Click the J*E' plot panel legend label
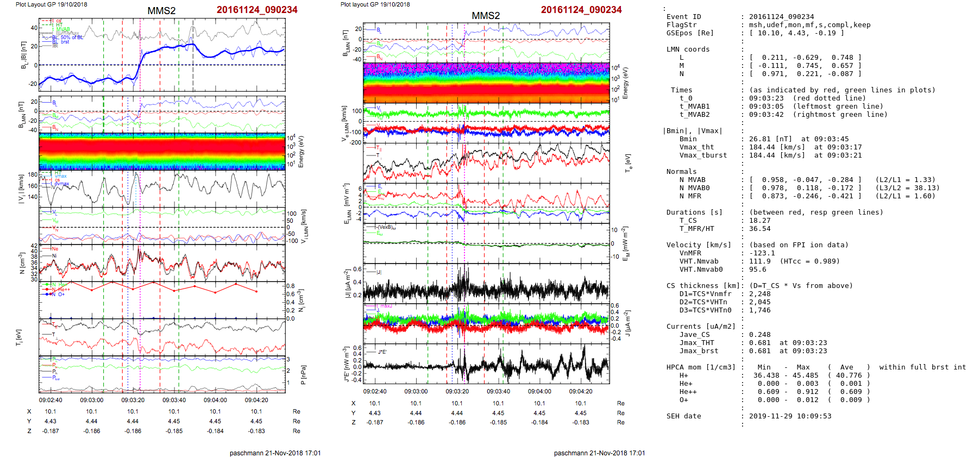Screen dimensions: 980x457 [382, 352]
